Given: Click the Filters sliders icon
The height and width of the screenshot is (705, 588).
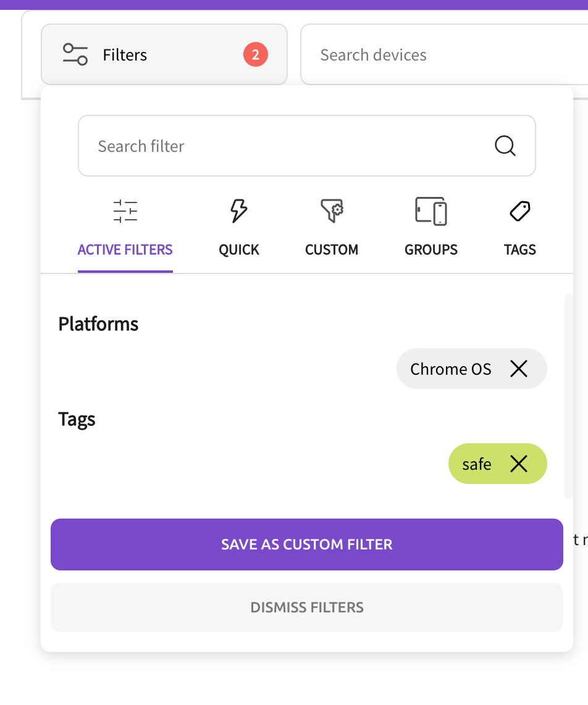Looking at the screenshot, I should click(x=75, y=54).
